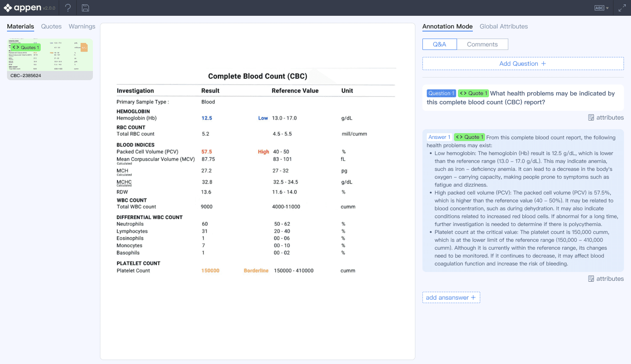Open the attributes icon under Answer 1
Viewport: 631px width, 364px height.
(591, 279)
